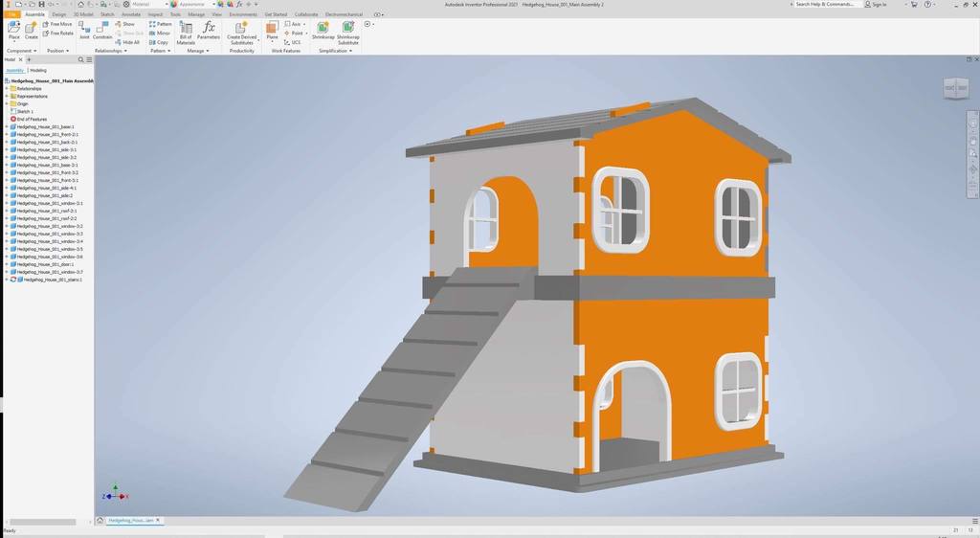980x538 pixels.
Task: Click the search icon in the Model browser
Action: (x=80, y=60)
